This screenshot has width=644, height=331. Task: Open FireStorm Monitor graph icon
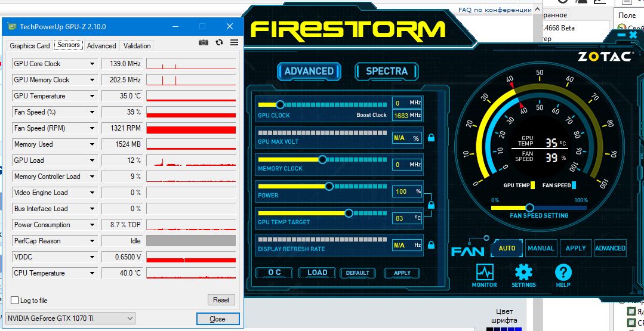pos(484,273)
